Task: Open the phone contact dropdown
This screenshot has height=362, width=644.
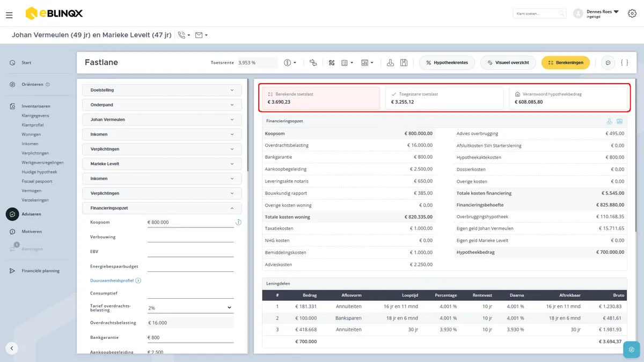Action: point(184,35)
